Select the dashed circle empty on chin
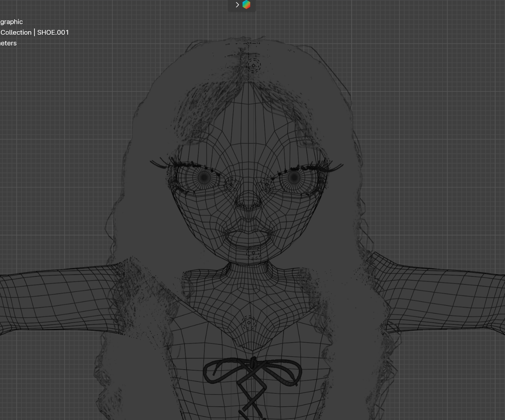 pyautogui.click(x=253, y=253)
